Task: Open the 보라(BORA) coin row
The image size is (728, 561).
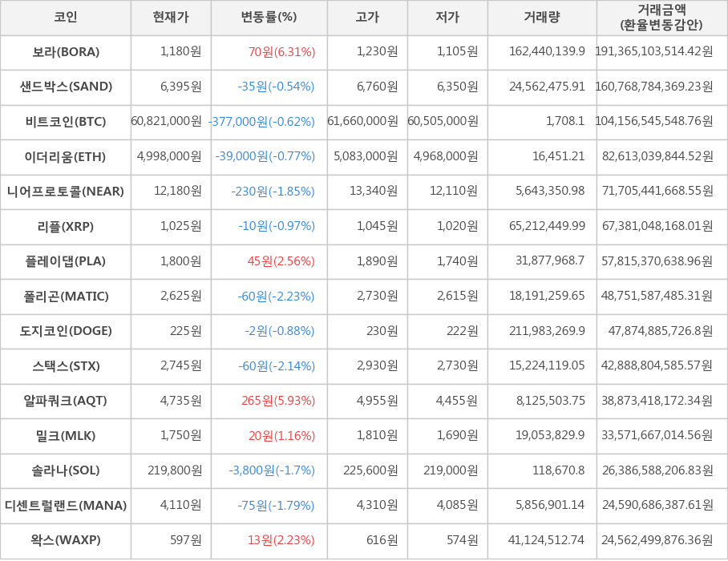Action: click(66, 52)
